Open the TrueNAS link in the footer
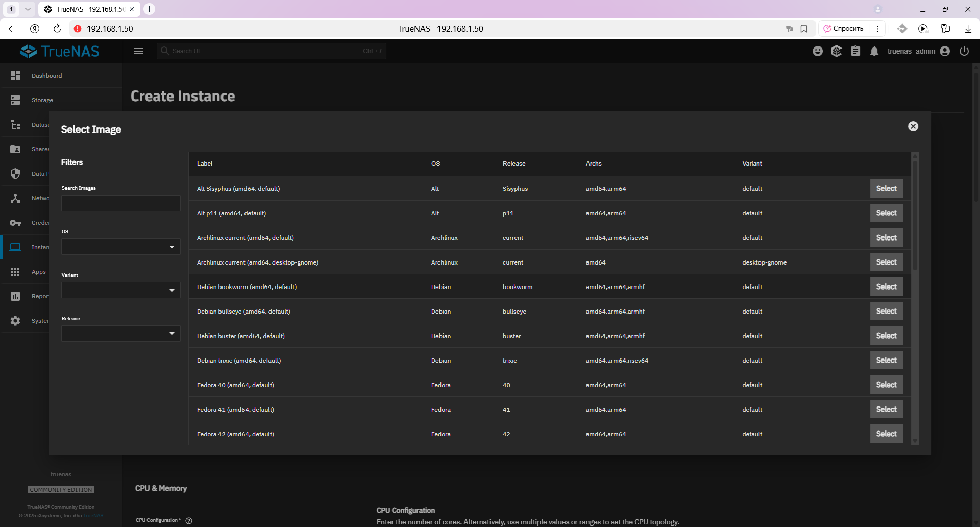This screenshot has height=527, width=980. coord(93,516)
